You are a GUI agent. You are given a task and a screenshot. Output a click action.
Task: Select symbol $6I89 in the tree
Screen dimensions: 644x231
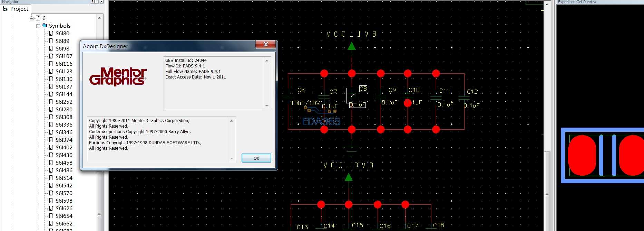[x=62, y=41]
